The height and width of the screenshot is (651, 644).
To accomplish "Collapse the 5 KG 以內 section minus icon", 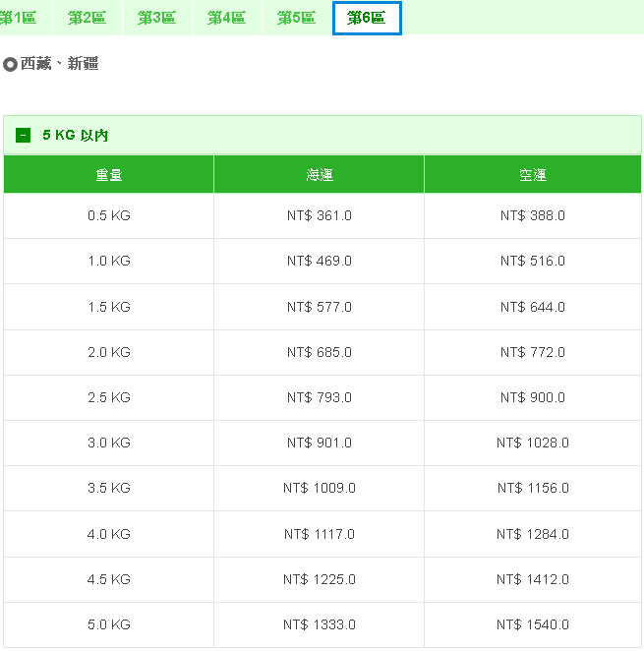I will pos(24,136).
